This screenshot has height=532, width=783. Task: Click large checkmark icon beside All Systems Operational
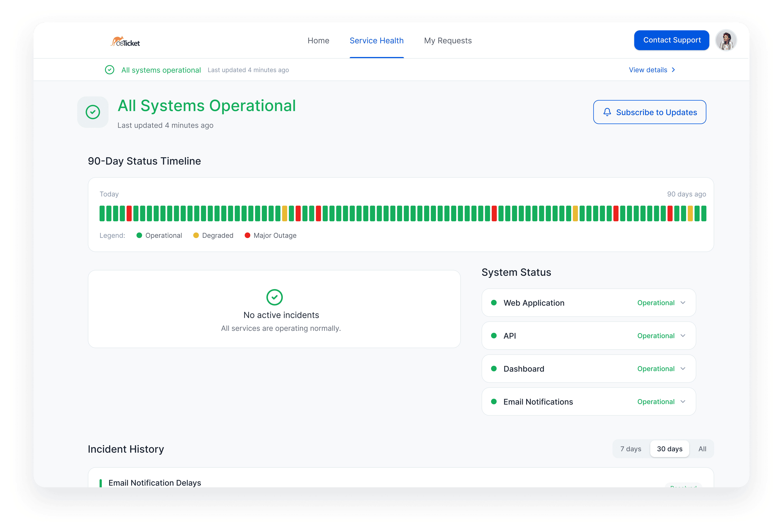[93, 112]
